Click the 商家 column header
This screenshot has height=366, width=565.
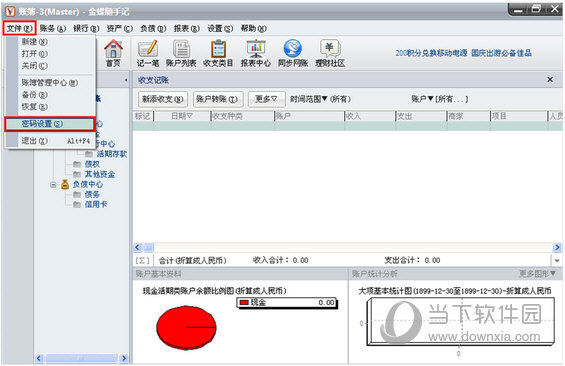pos(468,116)
